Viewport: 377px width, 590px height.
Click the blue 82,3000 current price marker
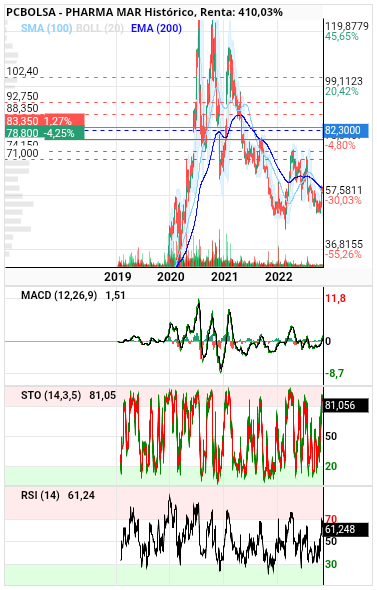click(x=346, y=130)
